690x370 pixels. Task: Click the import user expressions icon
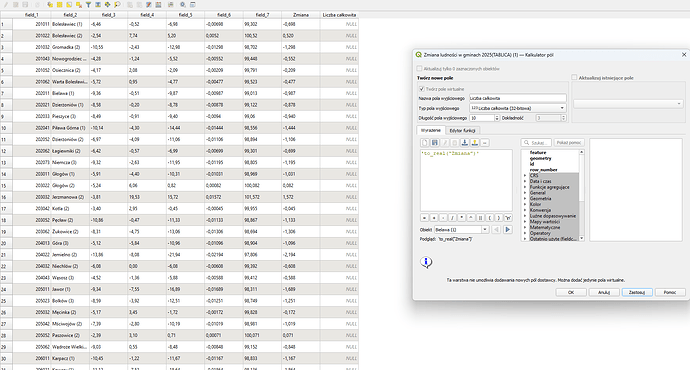[464, 143]
